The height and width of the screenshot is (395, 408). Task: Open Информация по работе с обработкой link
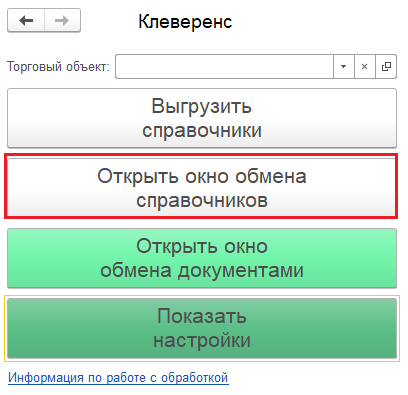pos(118,378)
